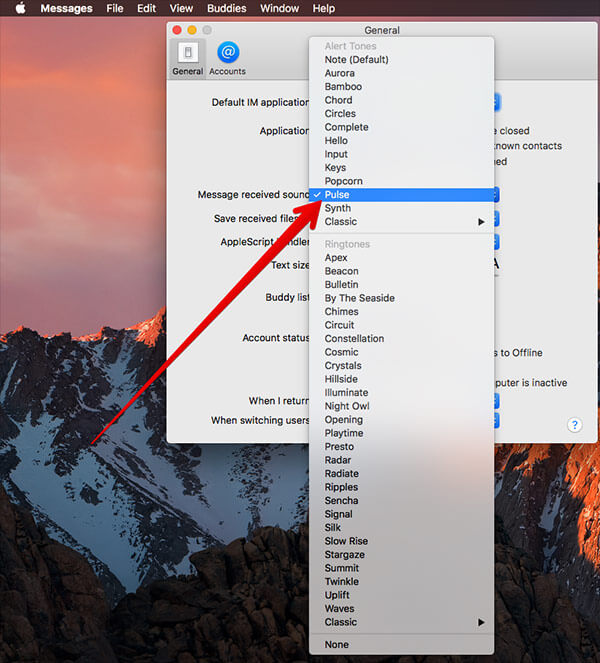600x663 pixels.
Task: Select Synth alert tone
Action: 401,208
